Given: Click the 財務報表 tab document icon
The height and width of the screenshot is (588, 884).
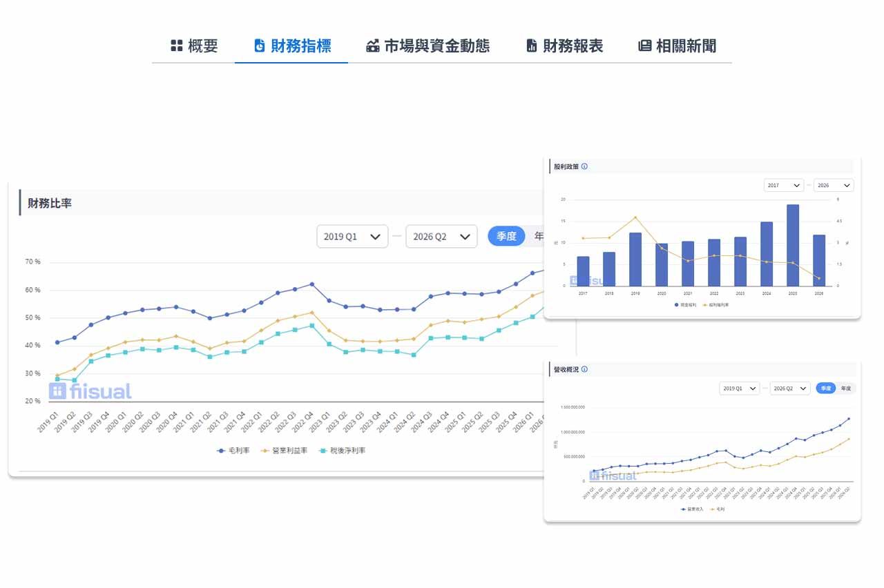Looking at the screenshot, I should (x=532, y=46).
